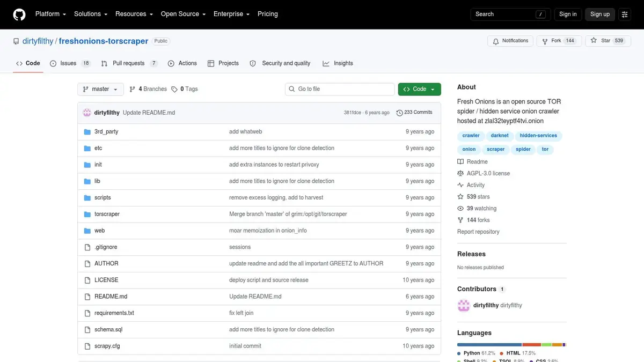Open the GitHub homepage logo
The height and width of the screenshot is (362, 644).
[19, 14]
